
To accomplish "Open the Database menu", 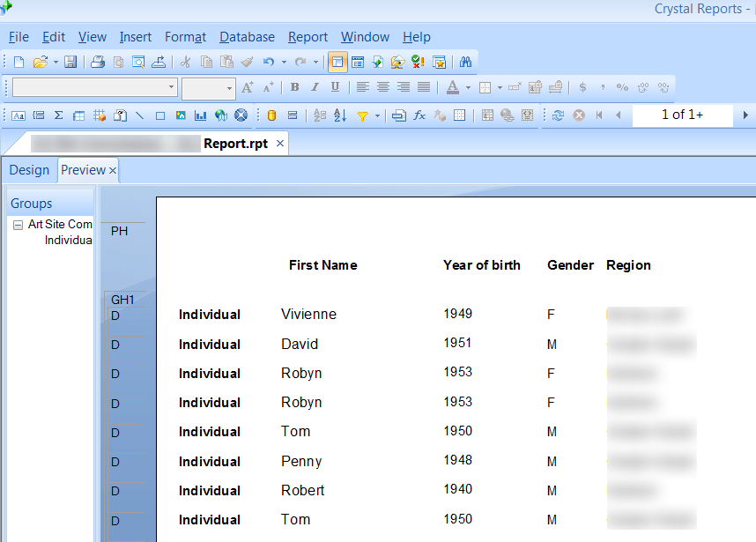I will tap(247, 37).
